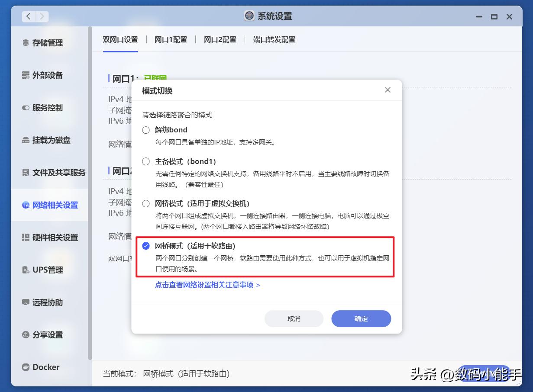Open the 网口2配置 tab

pyautogui.click(x=220, y=39)
